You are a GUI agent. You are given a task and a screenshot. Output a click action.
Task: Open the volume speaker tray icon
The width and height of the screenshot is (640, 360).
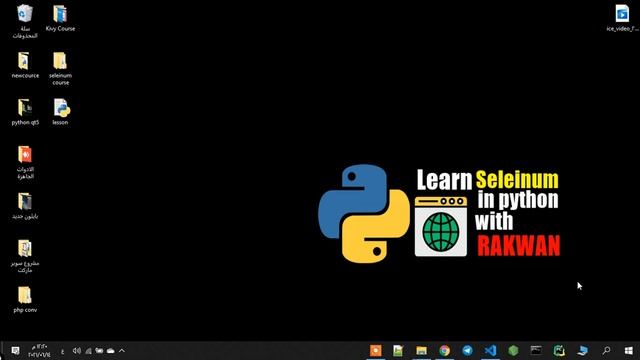coord(76,351)
